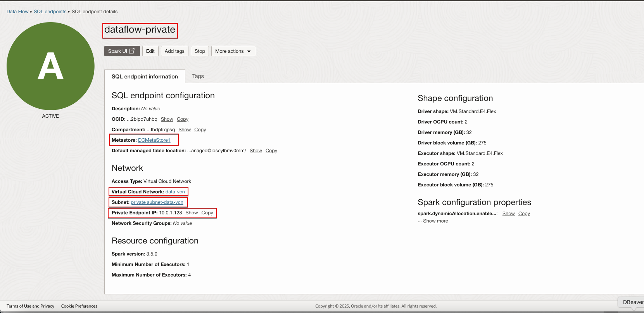Switch to the Tags tab

click(198, 77)
